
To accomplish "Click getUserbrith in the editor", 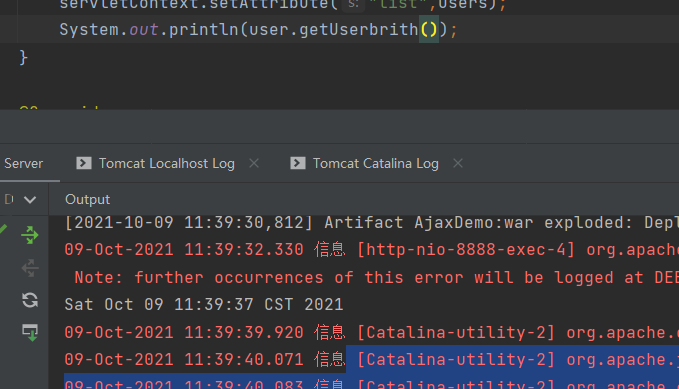I will pos(359,29).
